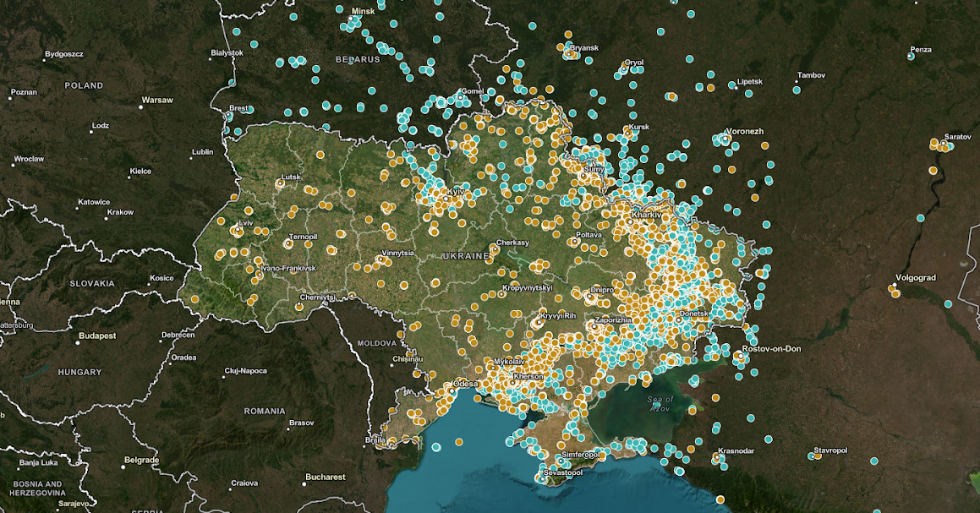The image size is (980, 513).
Task: Click the Rostov-on-Don city label
Action: pyautogui.click(x=771, y=347)
